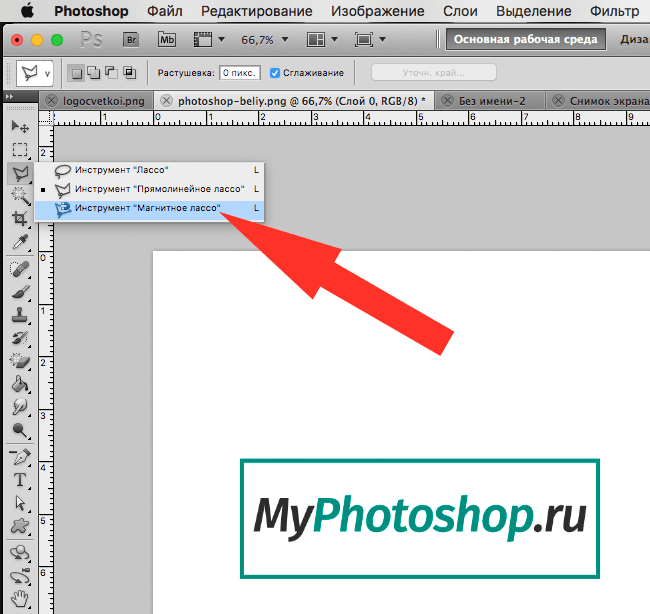650x614 pixels.
Task: Select the Crop tool
Action: tap(19, 219)
